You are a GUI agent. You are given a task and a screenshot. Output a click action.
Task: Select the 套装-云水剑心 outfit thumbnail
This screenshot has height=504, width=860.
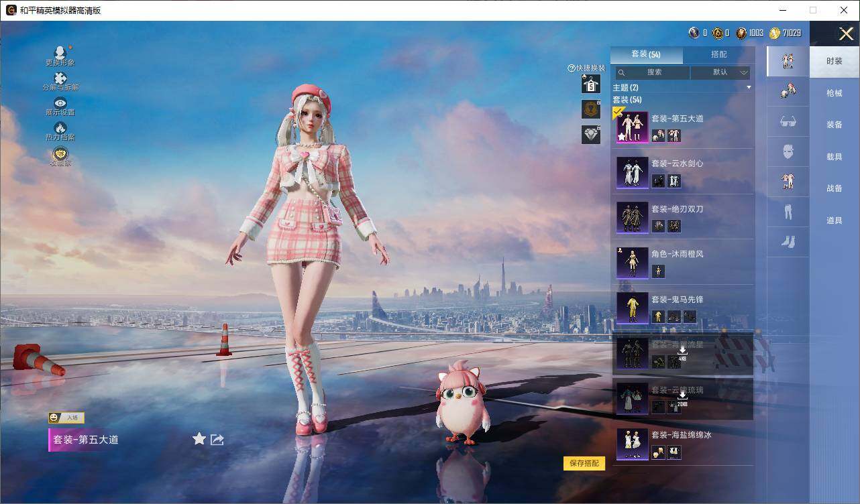[633, 173]
